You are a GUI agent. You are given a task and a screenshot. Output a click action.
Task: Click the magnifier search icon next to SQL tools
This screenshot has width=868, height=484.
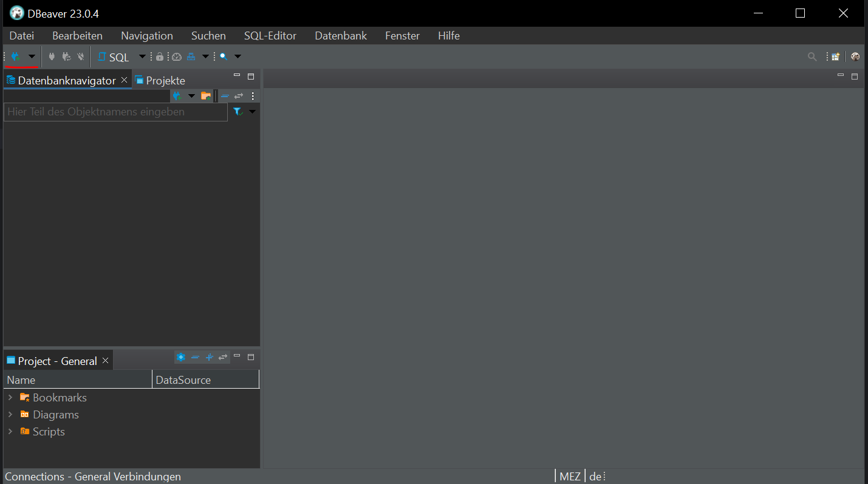224,56
